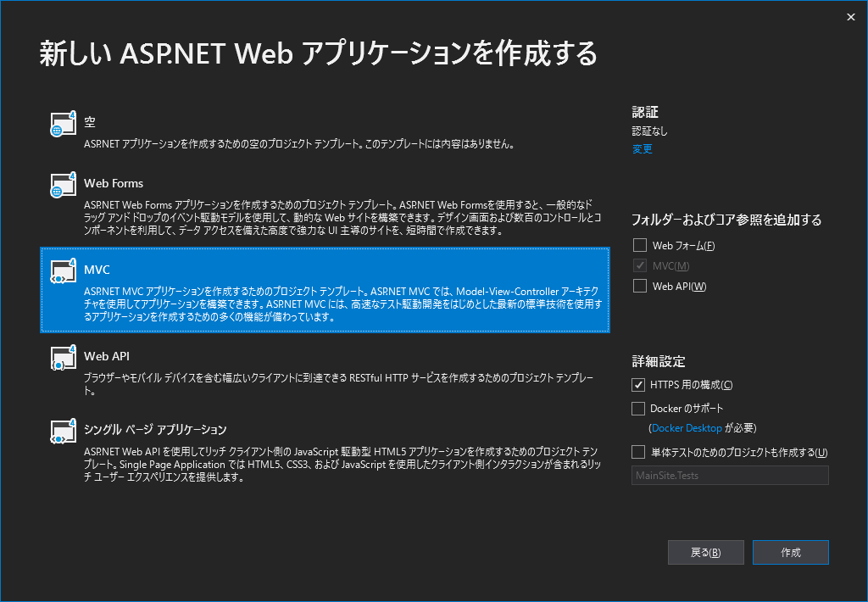The height and width of the screenshot is (602, 868).
Task: Click the MVC template icon
Action: tap(63, 271)
